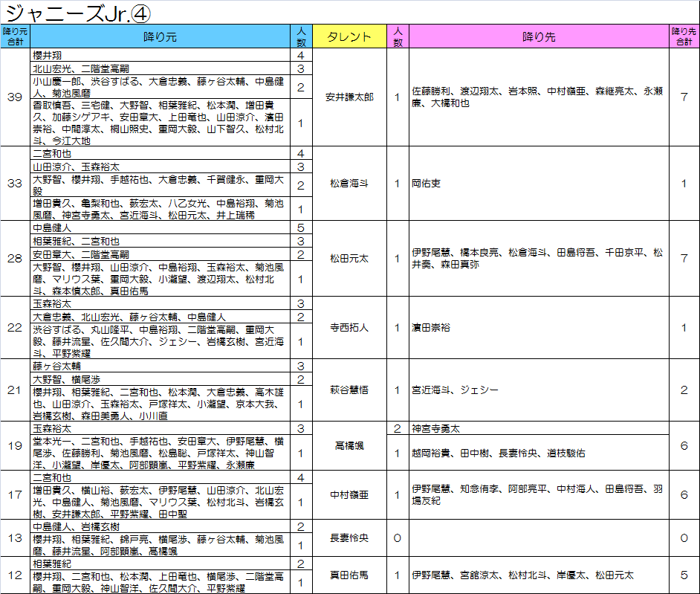Click the total cell showing 13
Image resolution: width=700 pixels, height=594 pixels.
click(x=15, y=537)
